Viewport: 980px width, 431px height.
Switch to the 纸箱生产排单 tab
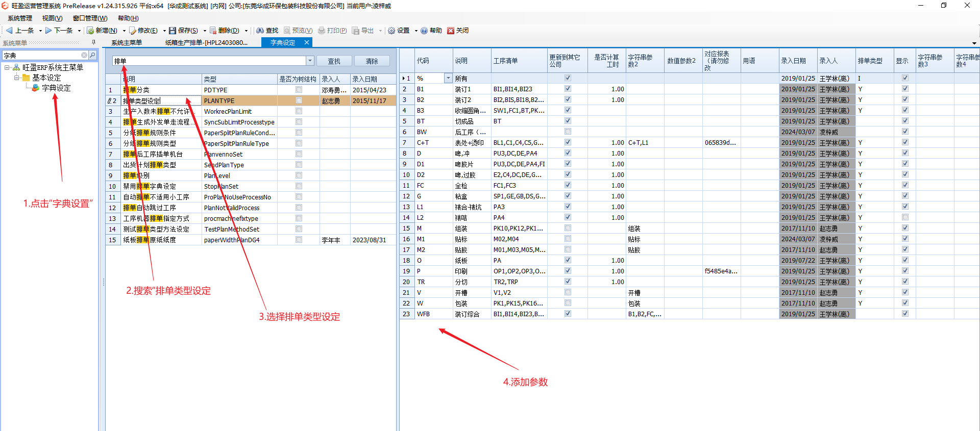point(207,42)
